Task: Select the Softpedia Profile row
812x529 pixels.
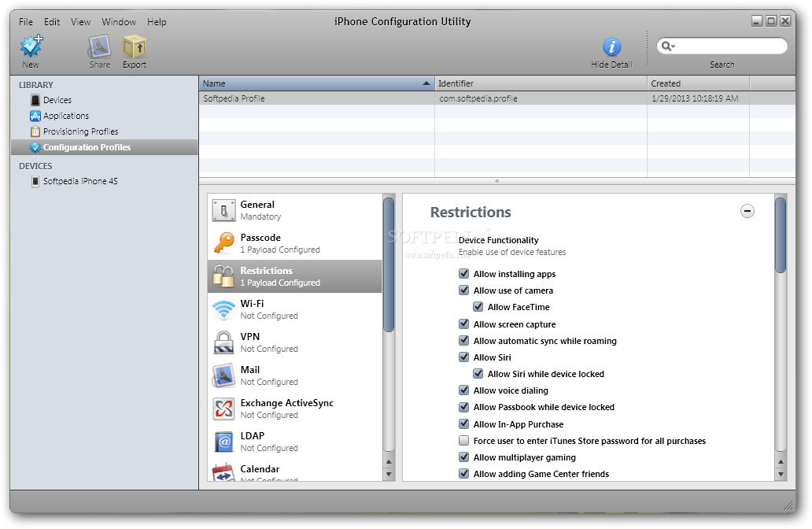Action: 497,98
